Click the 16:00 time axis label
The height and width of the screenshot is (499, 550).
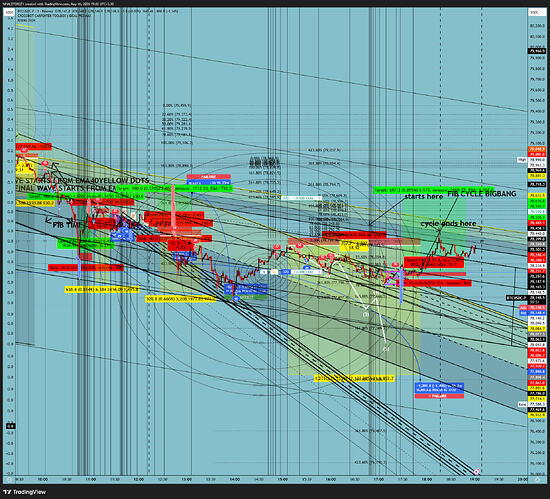click(x=331, y=479)
